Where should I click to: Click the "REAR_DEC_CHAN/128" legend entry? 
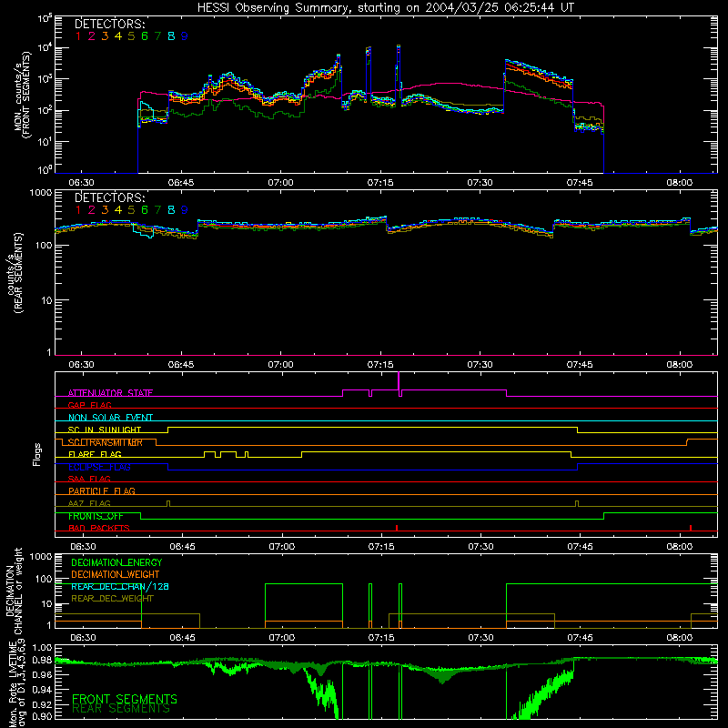point(120,586)
